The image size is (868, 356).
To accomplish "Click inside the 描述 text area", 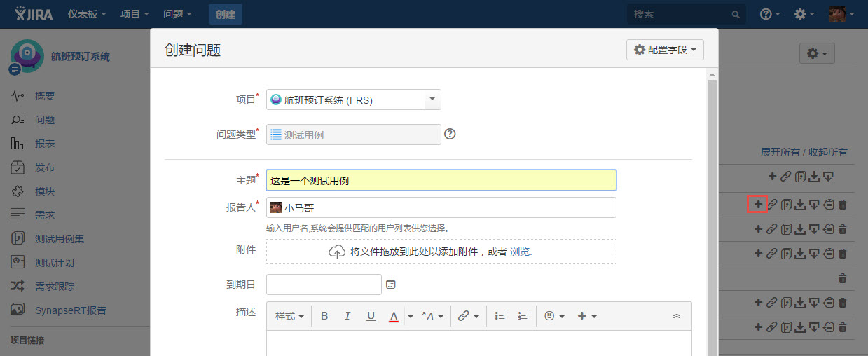I will (479, 343).
